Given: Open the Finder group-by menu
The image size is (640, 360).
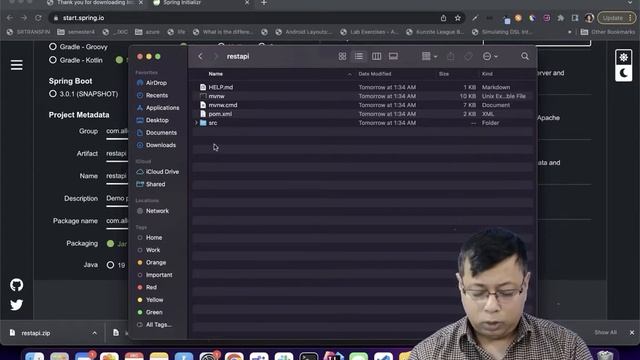Looking at the screenshot, I should click(429, 56).
